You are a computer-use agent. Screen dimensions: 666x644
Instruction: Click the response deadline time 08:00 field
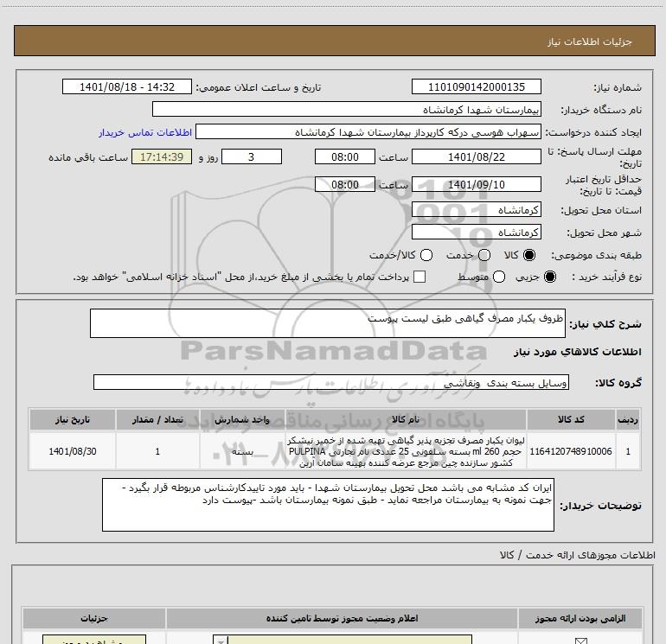345,156
